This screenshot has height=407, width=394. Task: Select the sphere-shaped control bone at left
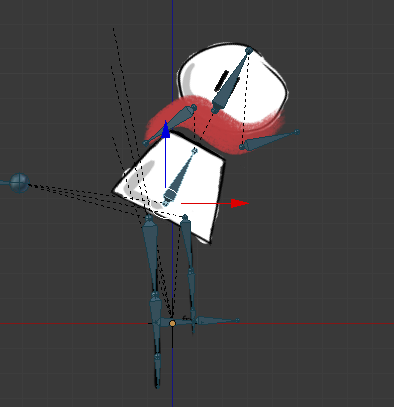click(x=19, y=183)
